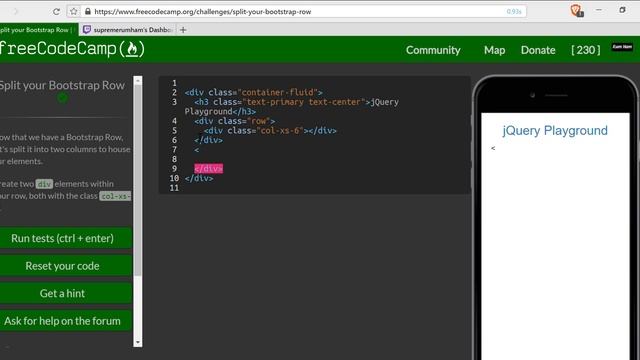
Task: Open a new browser tab
Action: [183, 30]
